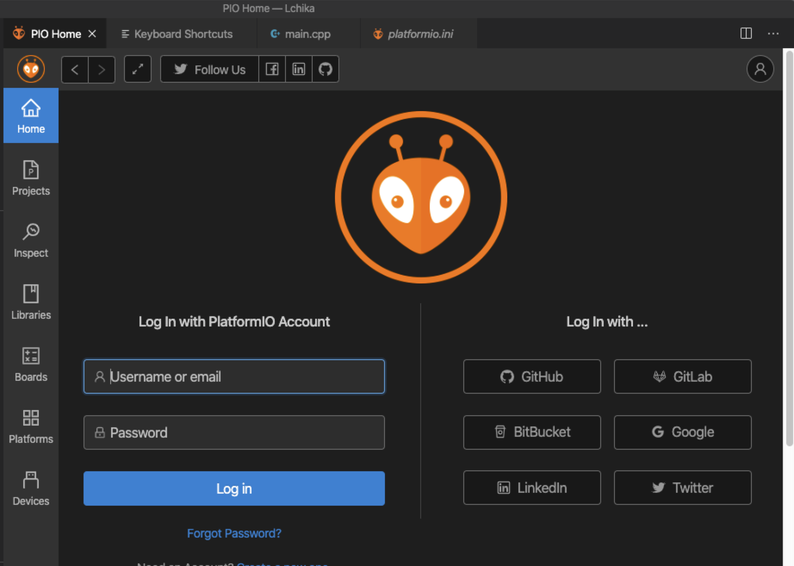Switch to the main.cpp tab
The height and width of the screenshot is (566, 794).
pyautogui.click(x=300, y=34)
